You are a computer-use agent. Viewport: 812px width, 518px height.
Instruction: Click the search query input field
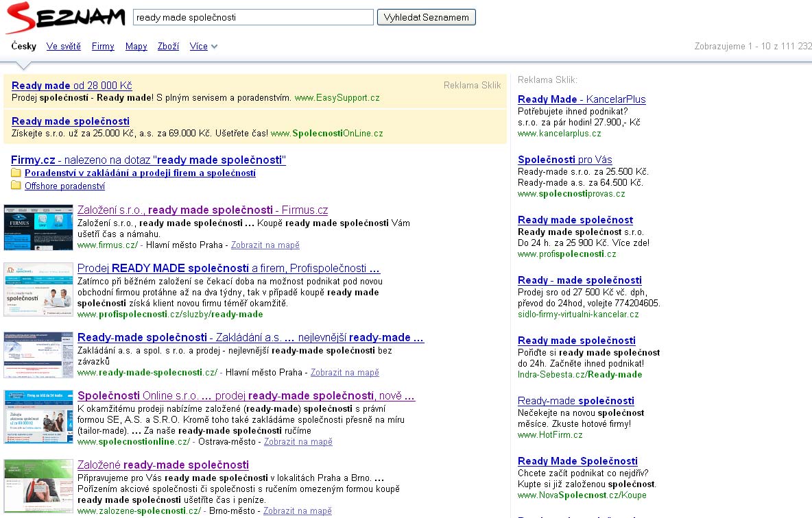pyautogui.click(x=253, y=17)
